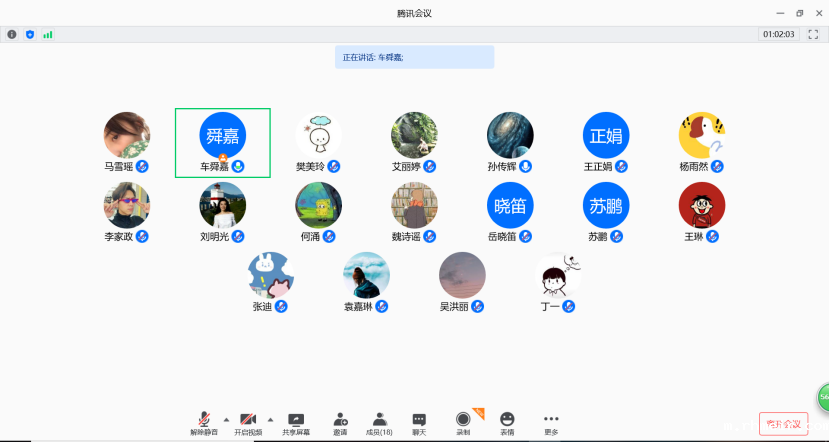
Task: Expand video options arrow beside 开启视频
Action: coord(270,419)
